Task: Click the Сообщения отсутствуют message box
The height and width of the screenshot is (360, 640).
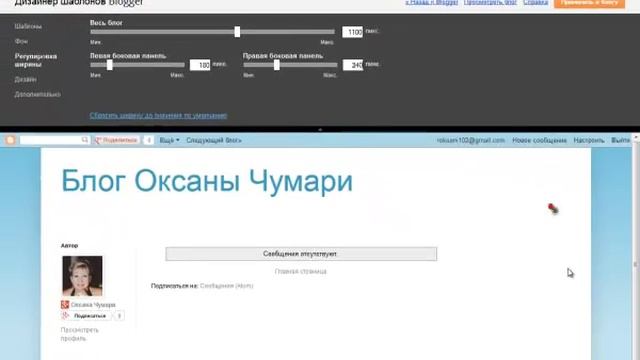Action: pyautogui.click(x=301, y=254)
